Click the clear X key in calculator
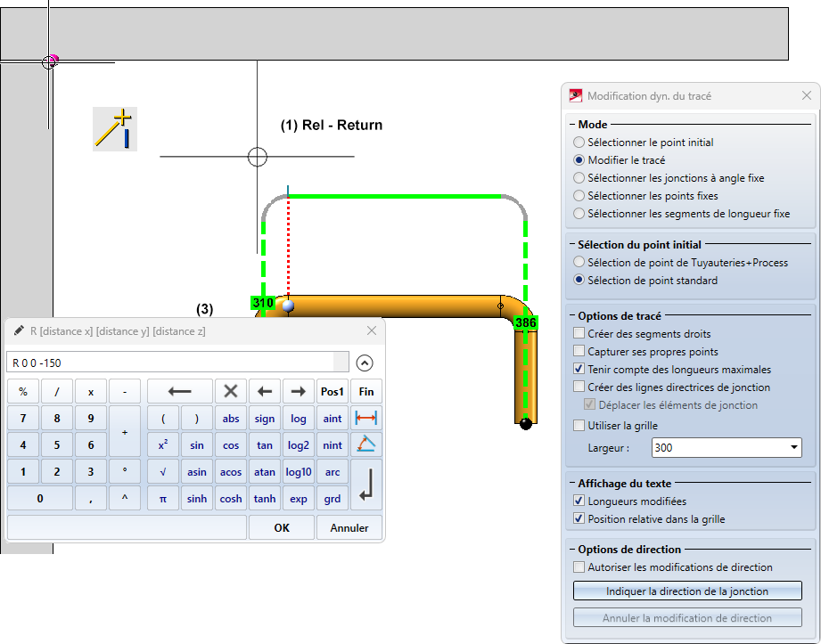The width and height of the screenshot is (821, 644). pos(230,391)
